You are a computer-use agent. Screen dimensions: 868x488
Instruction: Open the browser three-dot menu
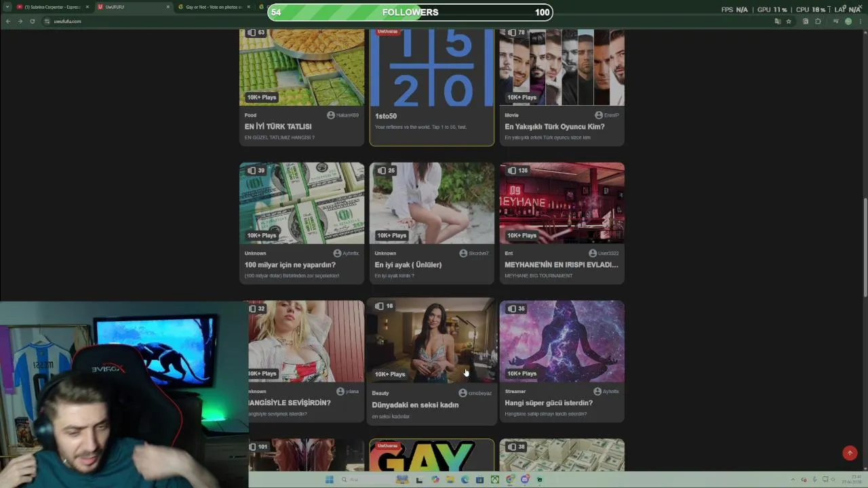coord(860,21)
